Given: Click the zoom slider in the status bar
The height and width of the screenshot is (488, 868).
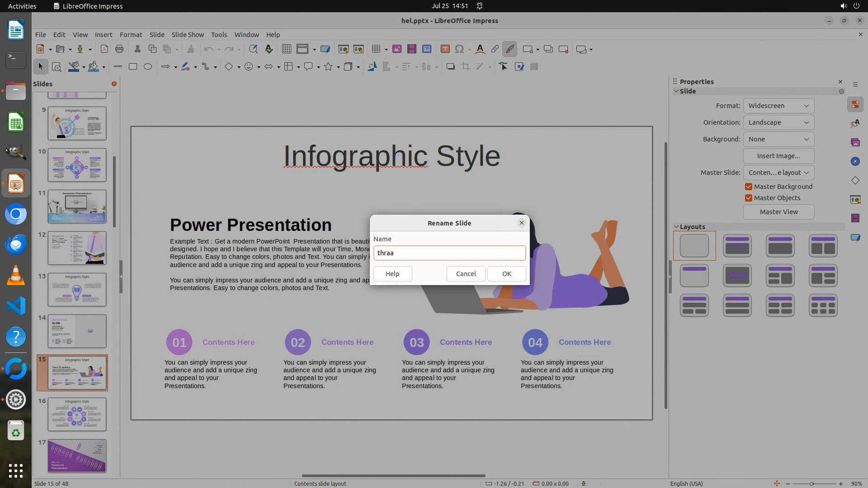Looking at the screenshot, I should coord(811,484).
